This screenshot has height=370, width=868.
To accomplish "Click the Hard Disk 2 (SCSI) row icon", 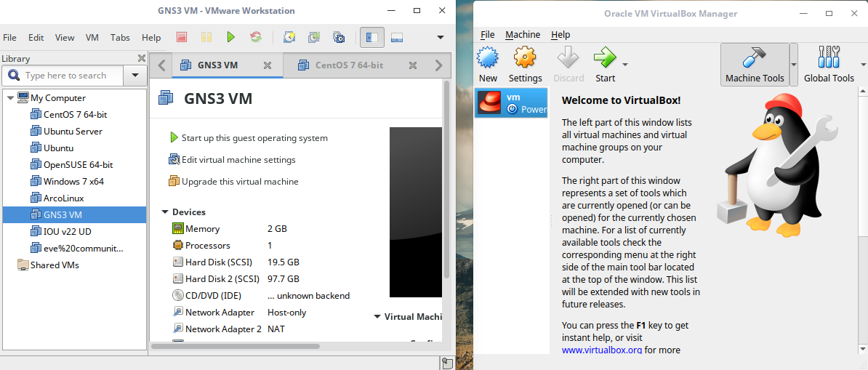I will (x=177, y=278).
